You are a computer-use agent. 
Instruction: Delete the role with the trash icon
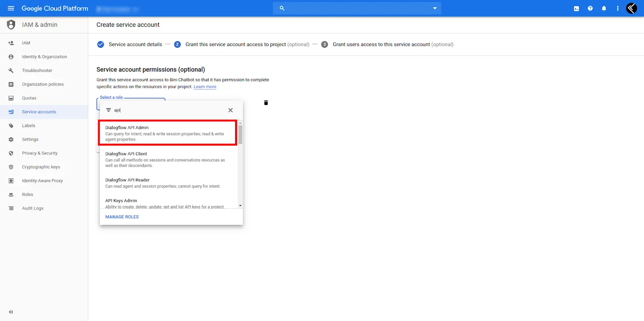click(266, 103)
